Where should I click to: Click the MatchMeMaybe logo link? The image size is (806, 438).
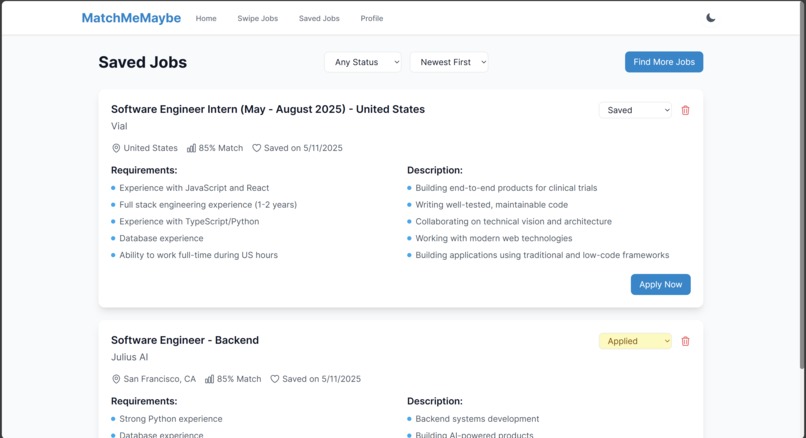(x=131, y=18)
